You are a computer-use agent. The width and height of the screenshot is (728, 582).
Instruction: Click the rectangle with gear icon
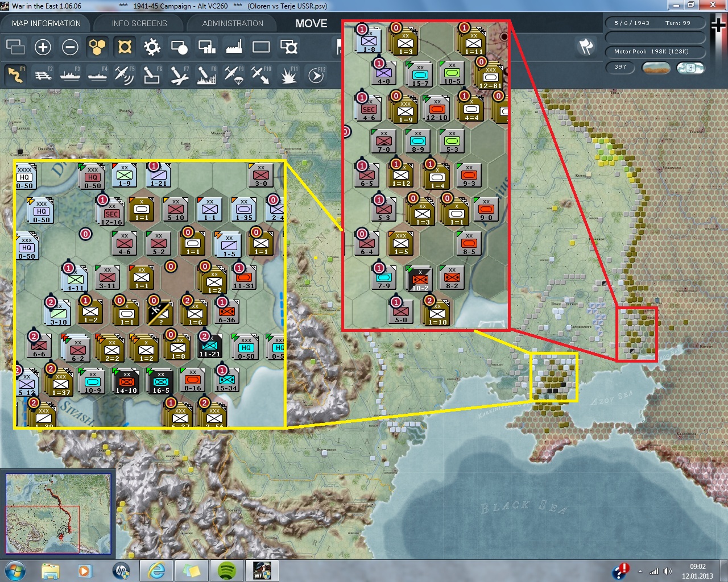(x=289, y=47)
